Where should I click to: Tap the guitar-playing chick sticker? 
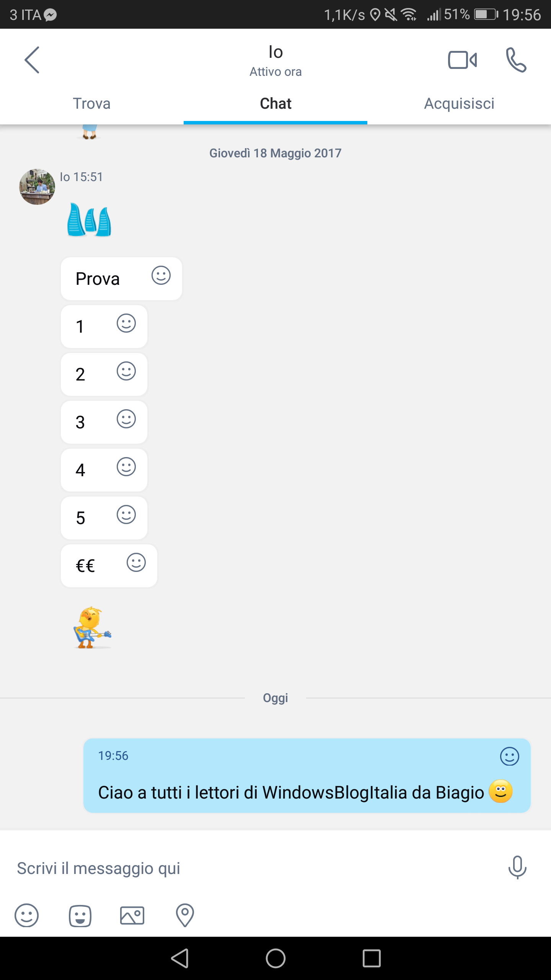point(92,627)
